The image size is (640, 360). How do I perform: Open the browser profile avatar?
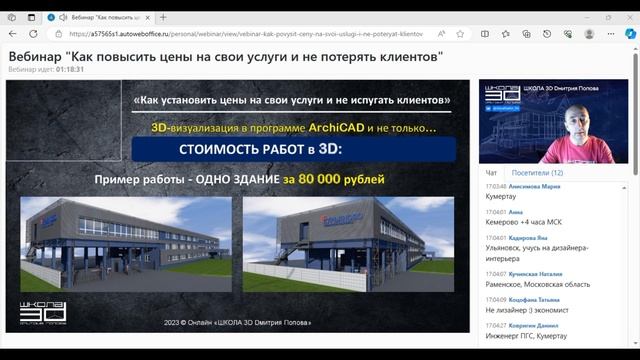point(589,34)
